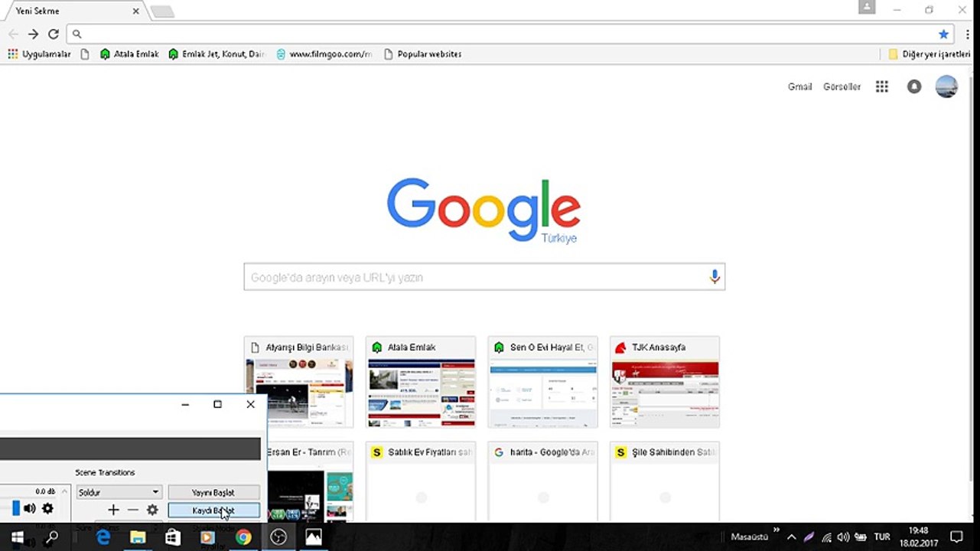Open Windows Store from taskbar
Viewport: 980px width, 551px height.
[173, 537]
